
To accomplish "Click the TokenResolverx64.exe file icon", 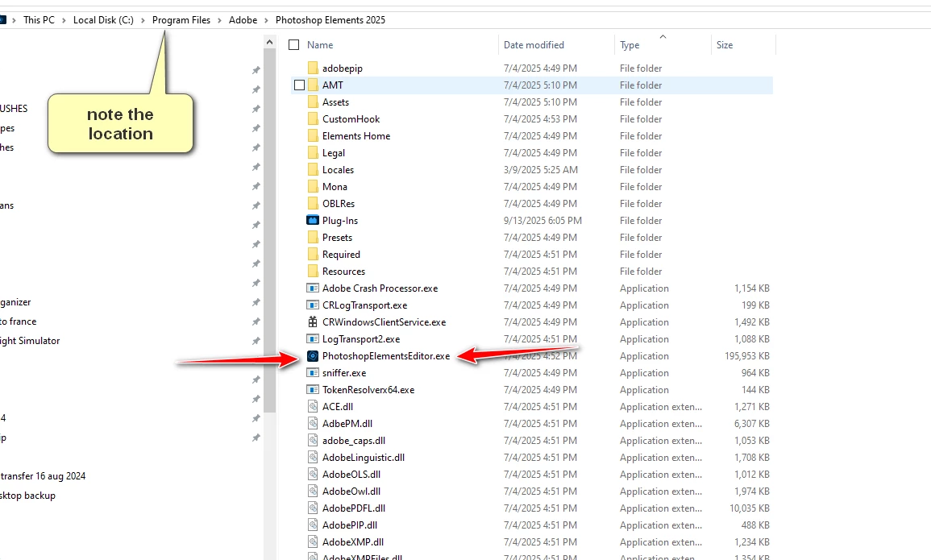I will pyautogui.click(x=312, y=390).
